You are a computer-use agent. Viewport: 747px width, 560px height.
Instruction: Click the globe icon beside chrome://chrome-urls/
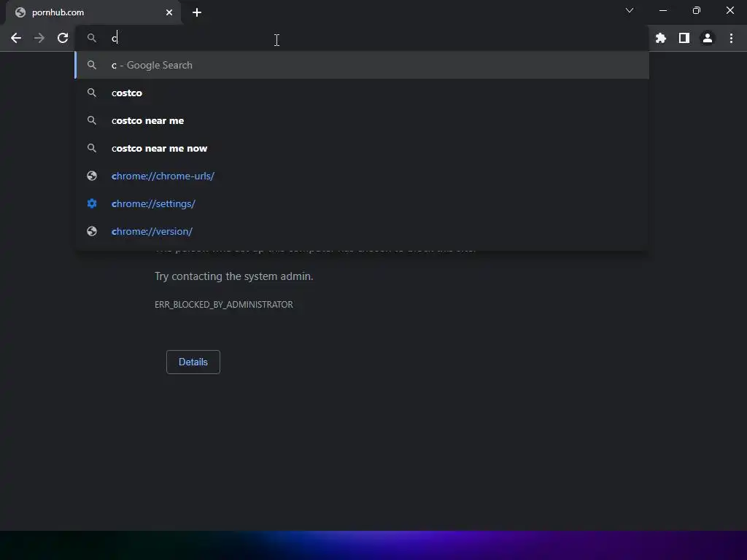[92, 176]
